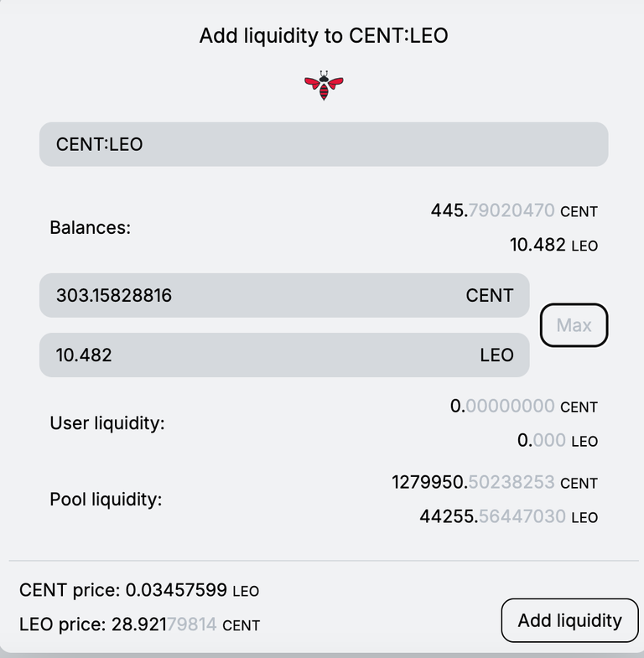Image resolution: width=644 pixels, height=658 pixels.
Task: Click the LEO unit label in second input
Action: point(496,355)
